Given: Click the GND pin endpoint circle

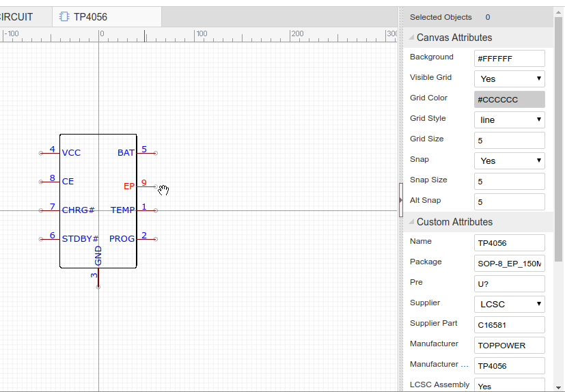Looking at the screenshot, I should pos(98,287).
